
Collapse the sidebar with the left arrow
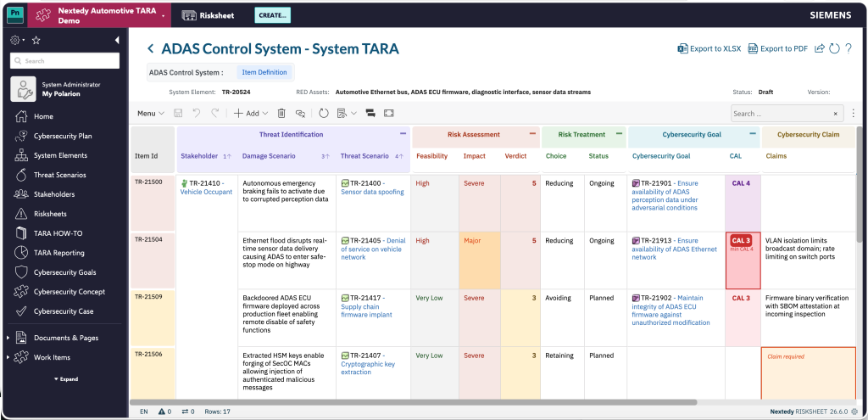point(117,41)
